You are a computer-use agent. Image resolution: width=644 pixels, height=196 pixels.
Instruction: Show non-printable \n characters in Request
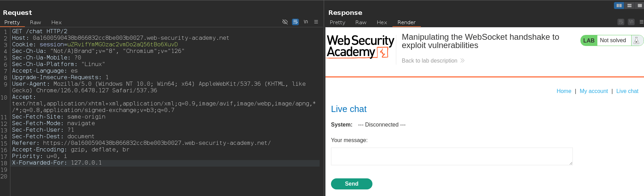306,22
